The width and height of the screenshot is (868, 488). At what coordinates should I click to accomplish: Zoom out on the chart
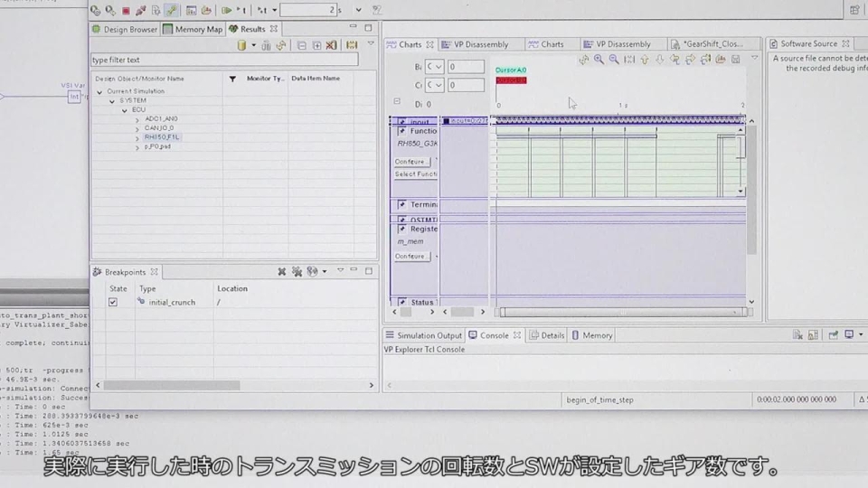pyautogui.click(x=614, y=60)
